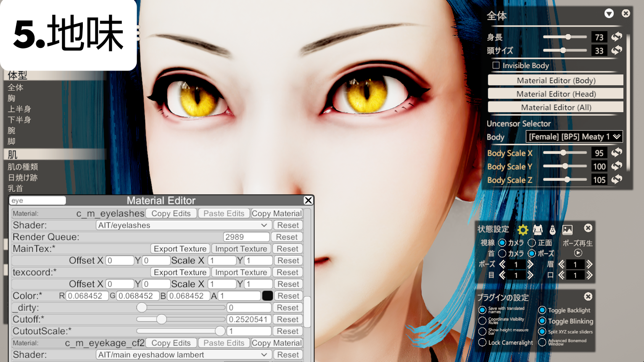644x362 pixels.
Task: Open AIT/main eyeshadow lambert shader dropdown
Action: pos(183,355)
